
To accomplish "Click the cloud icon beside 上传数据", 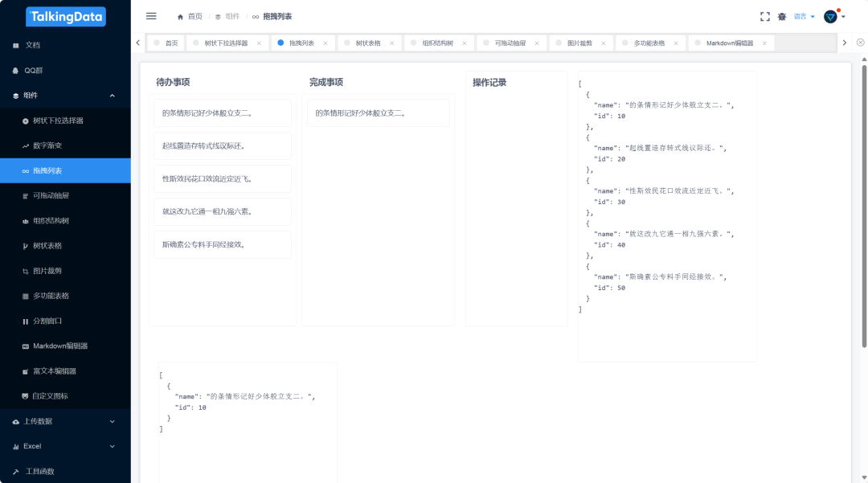I will point(15,422).
